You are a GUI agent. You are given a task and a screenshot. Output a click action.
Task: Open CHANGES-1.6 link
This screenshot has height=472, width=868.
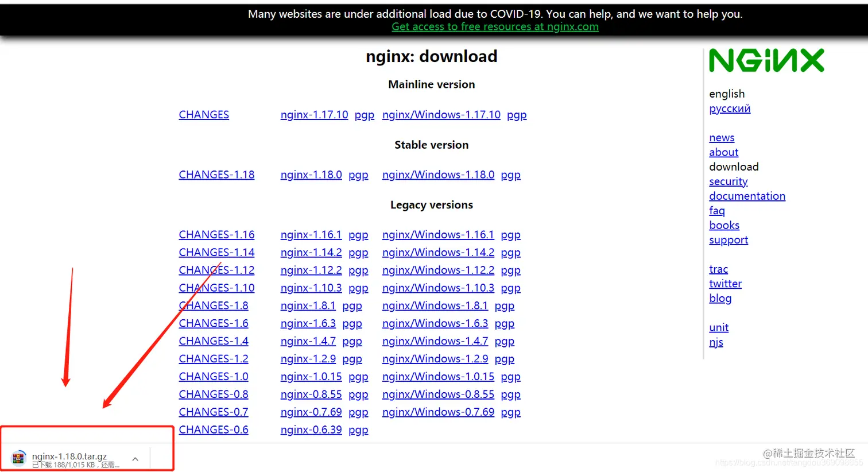pos(214,324)
